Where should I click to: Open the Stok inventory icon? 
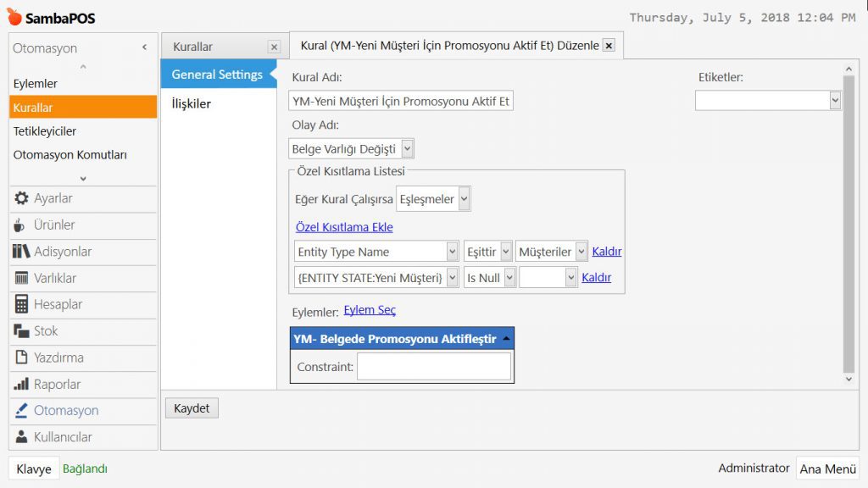click(x=21, y=331)
